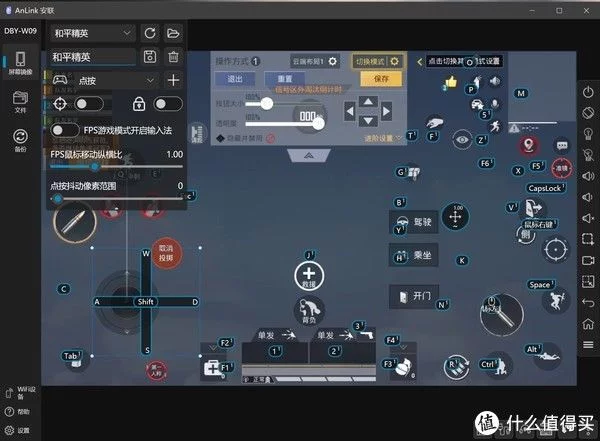This screenshot has width=600, height=441.
Task: Add a new key mapping with plus
Action: (173, 80)
